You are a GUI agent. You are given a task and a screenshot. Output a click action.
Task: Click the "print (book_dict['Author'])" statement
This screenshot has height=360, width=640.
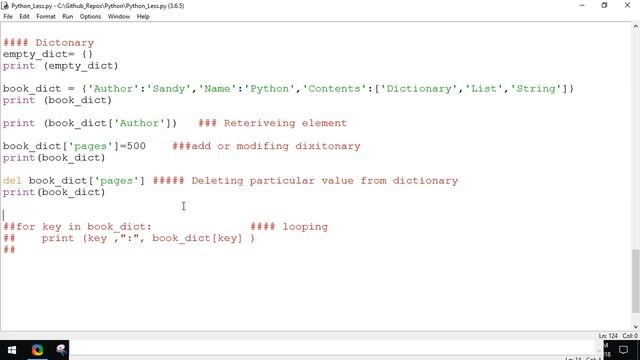tap(90, 123)
